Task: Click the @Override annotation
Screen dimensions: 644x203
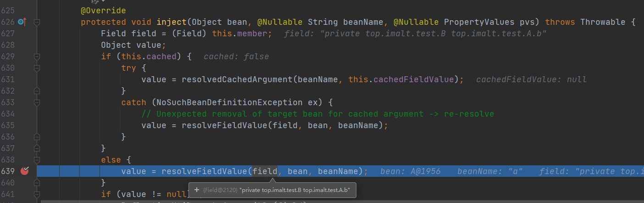Action: tap(103, 11)
